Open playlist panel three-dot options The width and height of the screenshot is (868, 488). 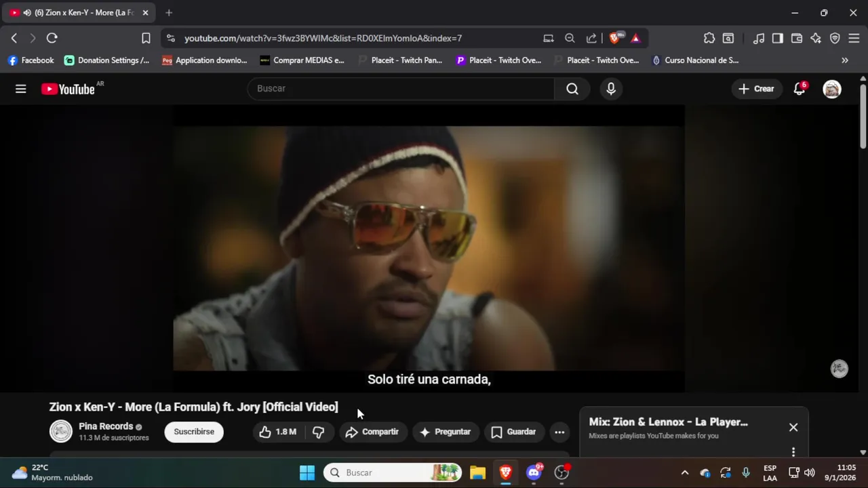click(793, 451)
